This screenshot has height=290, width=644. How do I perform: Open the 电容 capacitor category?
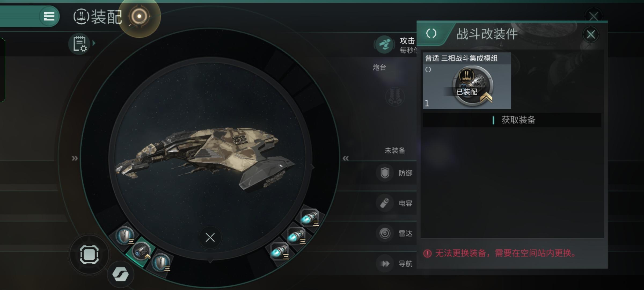tap(395, 203)
